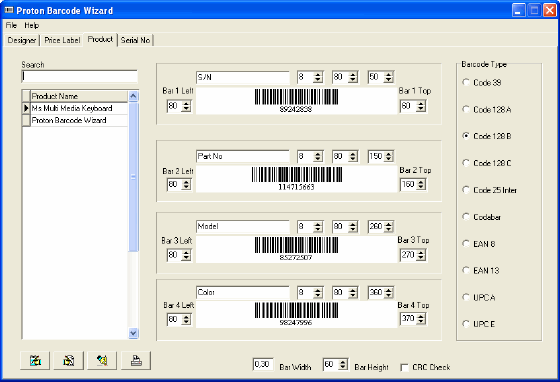Open the Help menu
This screenshot has height=382, width=560.
point(31,25)
